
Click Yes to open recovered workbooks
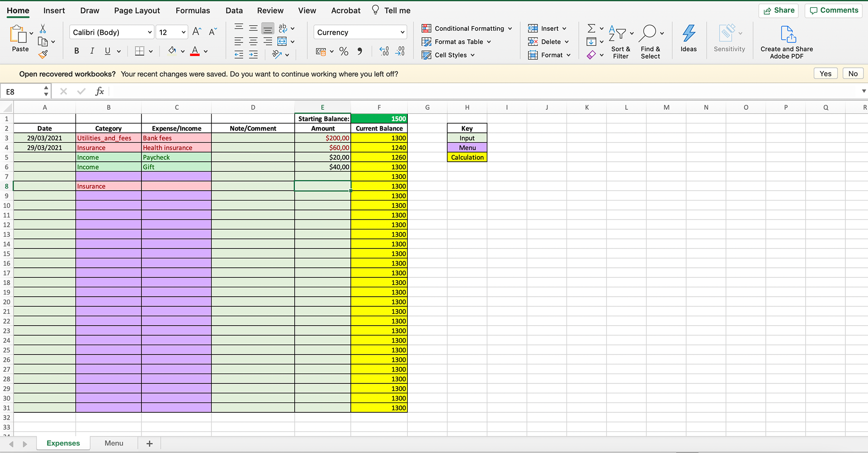tap(826, 74)
